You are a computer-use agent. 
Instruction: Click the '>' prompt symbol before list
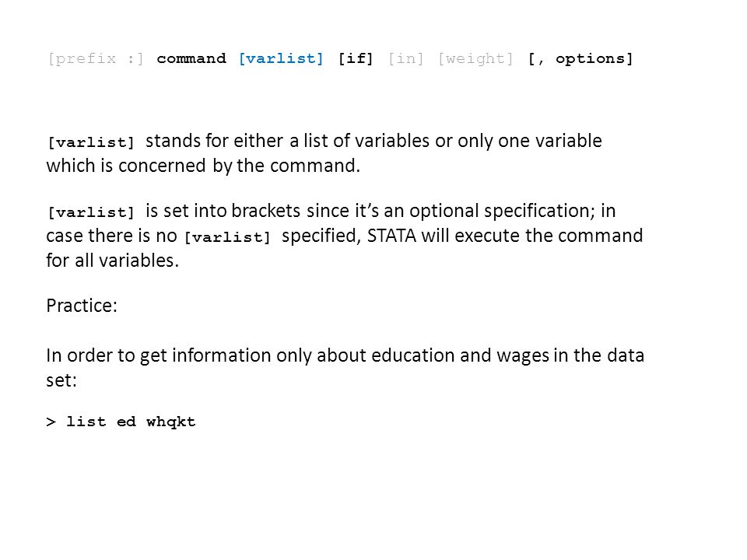[51, 422]
